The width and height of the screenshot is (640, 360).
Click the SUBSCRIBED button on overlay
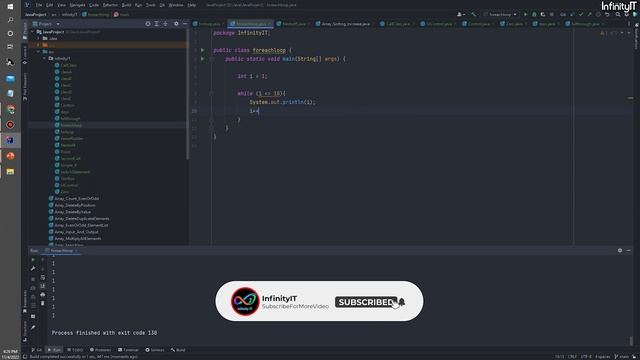click(366, 302)
